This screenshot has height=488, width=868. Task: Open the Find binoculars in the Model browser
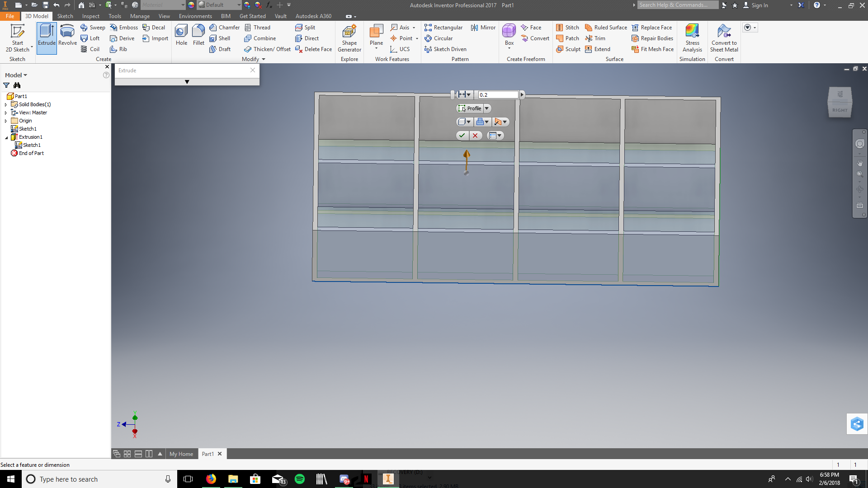pyautogui.click(x=17, y=85)
